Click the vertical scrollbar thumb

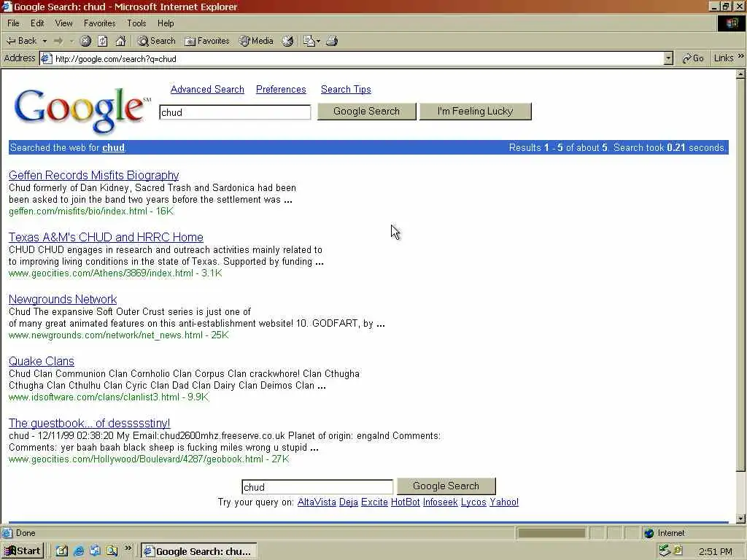click(x=741, y=275)
